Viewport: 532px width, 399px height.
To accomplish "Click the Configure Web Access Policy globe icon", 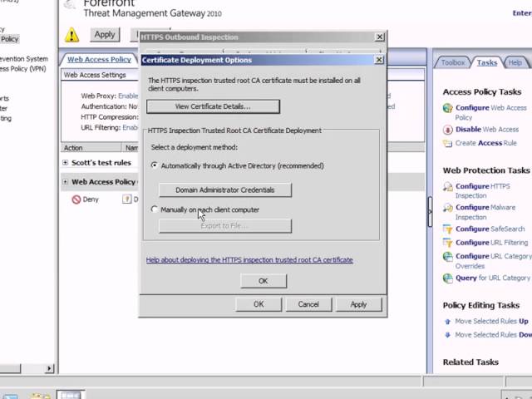I will pyautogui.click(x=447, y=108).
